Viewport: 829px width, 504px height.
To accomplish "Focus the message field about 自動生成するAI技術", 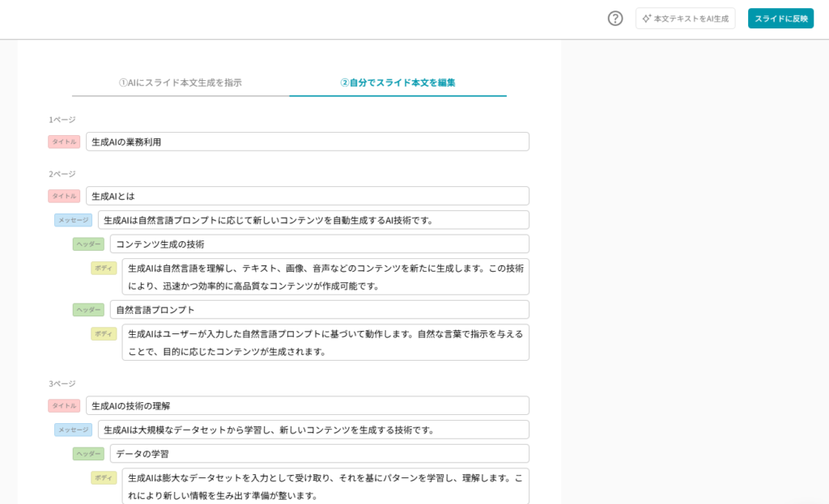I will [312, 220].
